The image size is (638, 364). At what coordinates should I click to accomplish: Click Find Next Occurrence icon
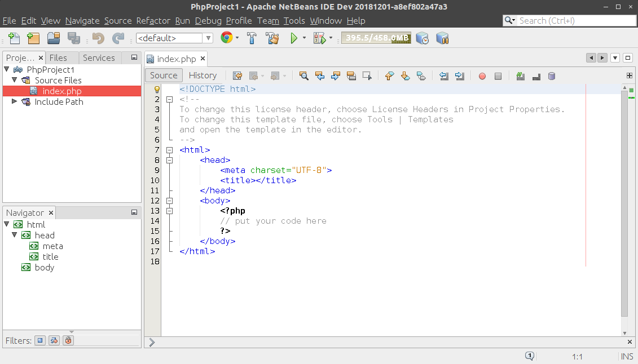tap(336, 76)
